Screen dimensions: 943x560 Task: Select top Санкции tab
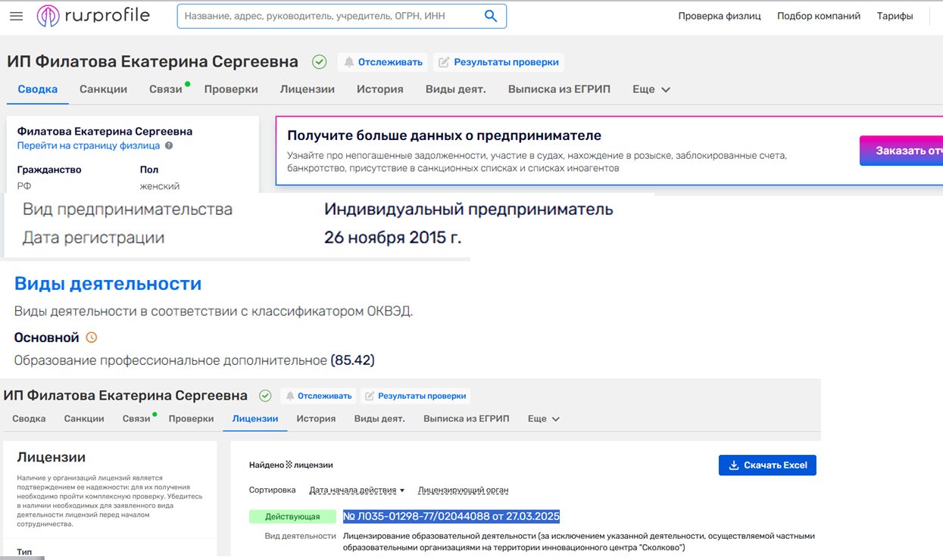[x=104, y=89]
